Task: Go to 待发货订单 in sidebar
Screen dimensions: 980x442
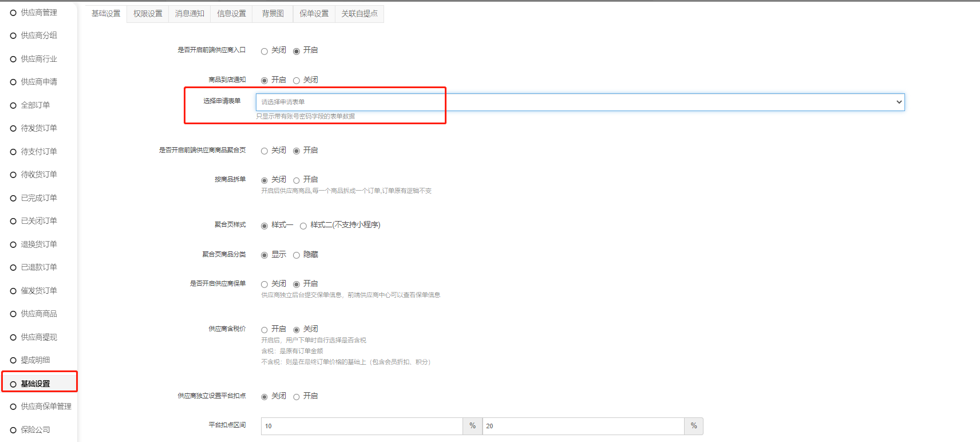Action: tap(38, 128)
